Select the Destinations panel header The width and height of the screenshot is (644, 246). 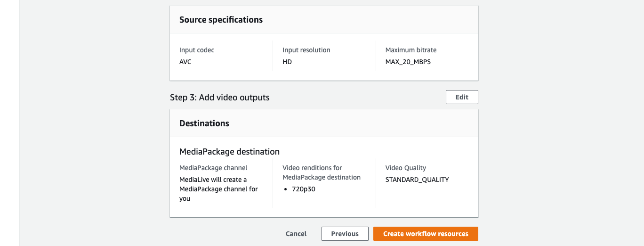[204, 123]
